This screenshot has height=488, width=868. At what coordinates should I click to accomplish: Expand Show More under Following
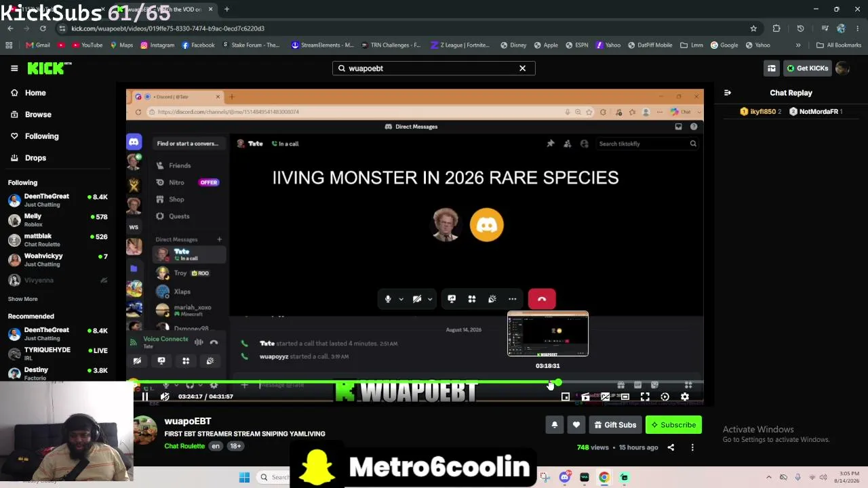click(22, 299)
